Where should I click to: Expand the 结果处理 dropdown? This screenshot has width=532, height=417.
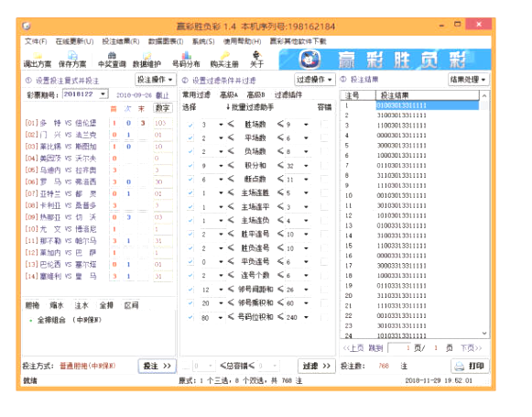[468, 80]
